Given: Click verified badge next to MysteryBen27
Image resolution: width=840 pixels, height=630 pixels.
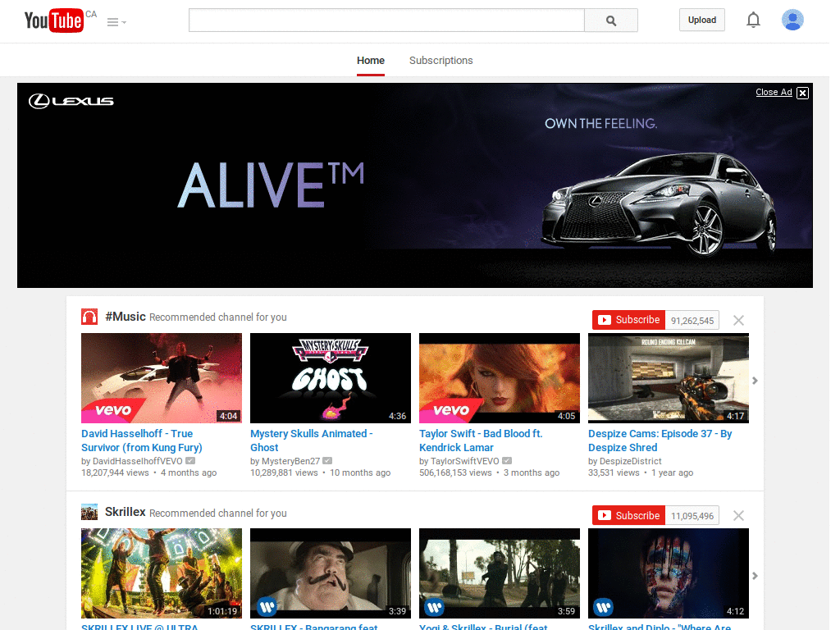Looking at the screenshot, I should click(x=327, y=461).
